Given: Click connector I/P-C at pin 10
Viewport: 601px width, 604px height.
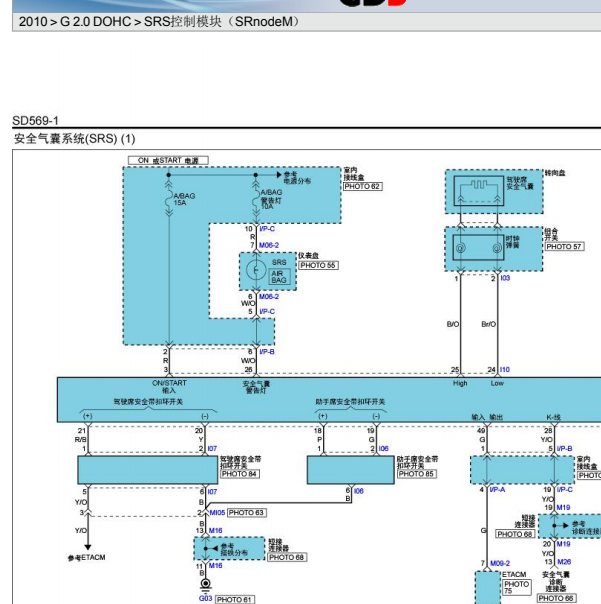Looking at the screenshot, I should pyautogui.click(x=267, y=229).
